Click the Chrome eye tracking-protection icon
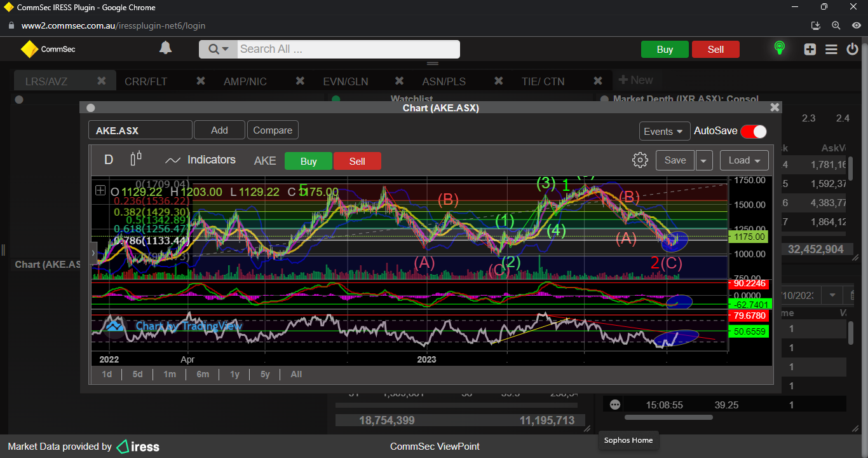Viewport: 868px width, 458px height. pyautogui.click(x=857, y=25)
